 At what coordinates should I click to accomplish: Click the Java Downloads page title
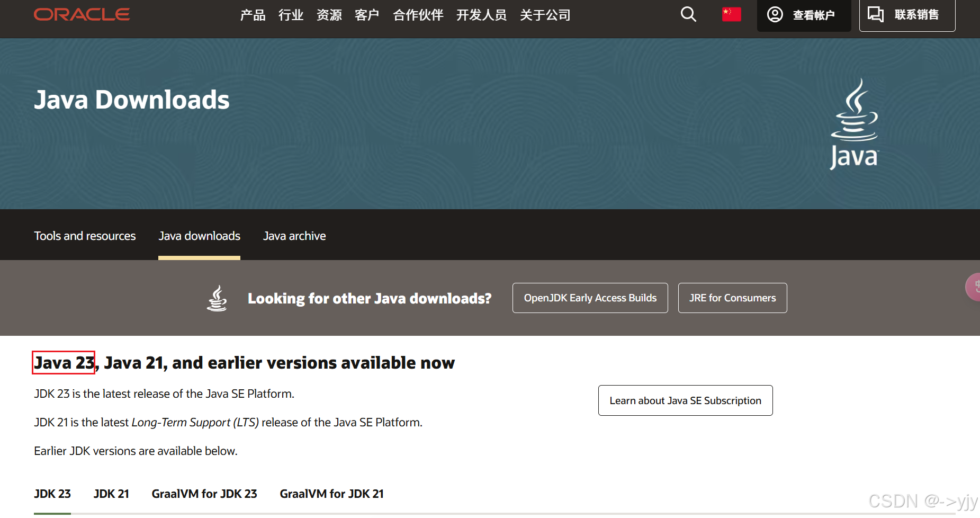click(132, 100)
